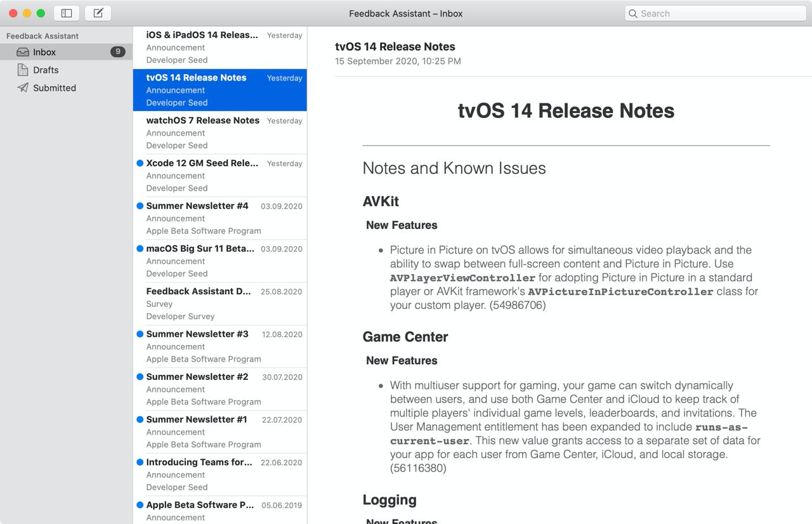Open Summer Newsletter #2 message

coord(220,389)
